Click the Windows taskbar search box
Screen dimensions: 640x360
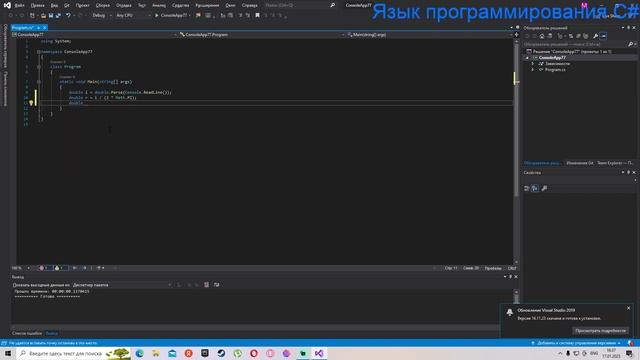pyautogui.click(x=73, y=353)
